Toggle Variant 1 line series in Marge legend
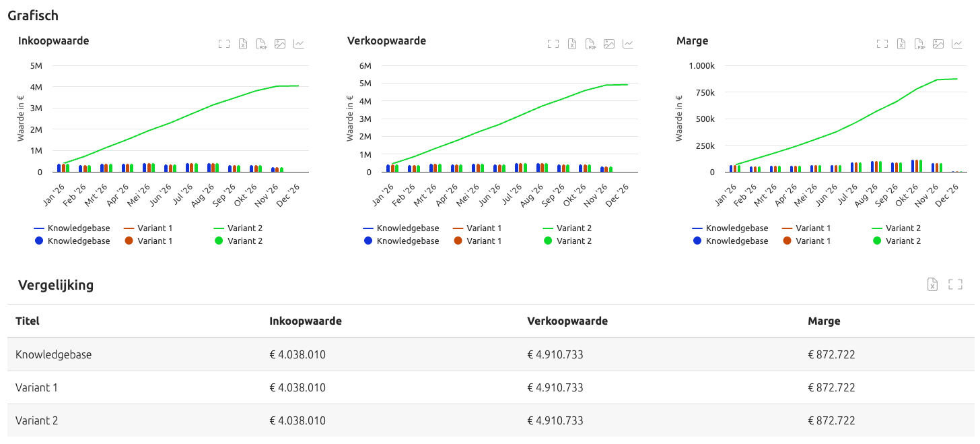Viewport: 980px width, 444px height. [806, 228]
